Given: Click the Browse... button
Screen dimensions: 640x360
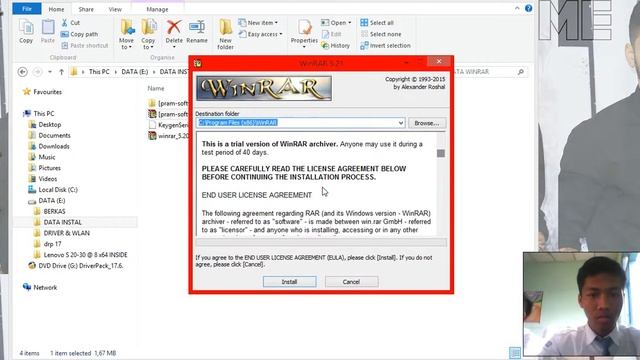Looking at the screenshot, I should [427, 123].
